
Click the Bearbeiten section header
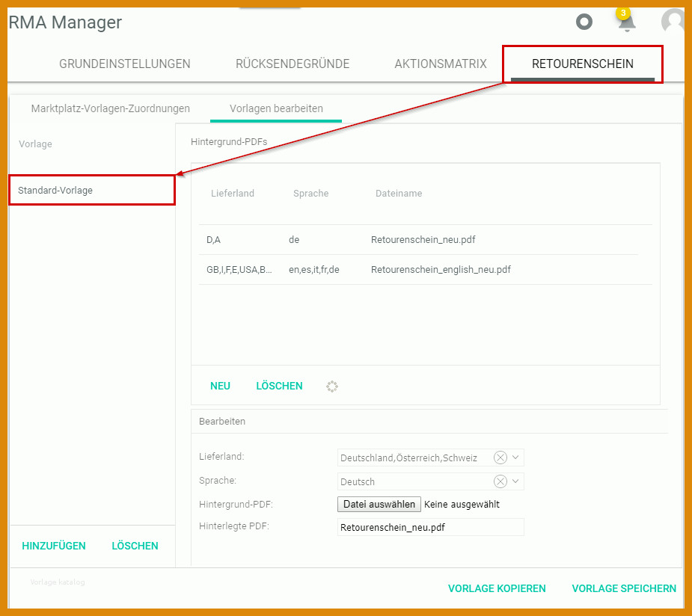click(x=429, y=421)
